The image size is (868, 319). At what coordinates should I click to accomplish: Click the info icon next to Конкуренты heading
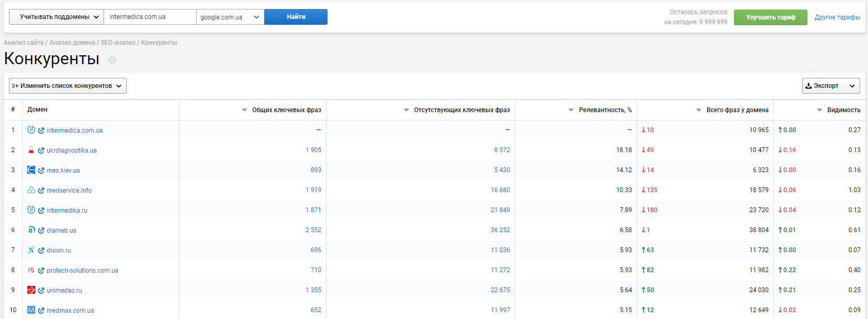click(112, 60)
